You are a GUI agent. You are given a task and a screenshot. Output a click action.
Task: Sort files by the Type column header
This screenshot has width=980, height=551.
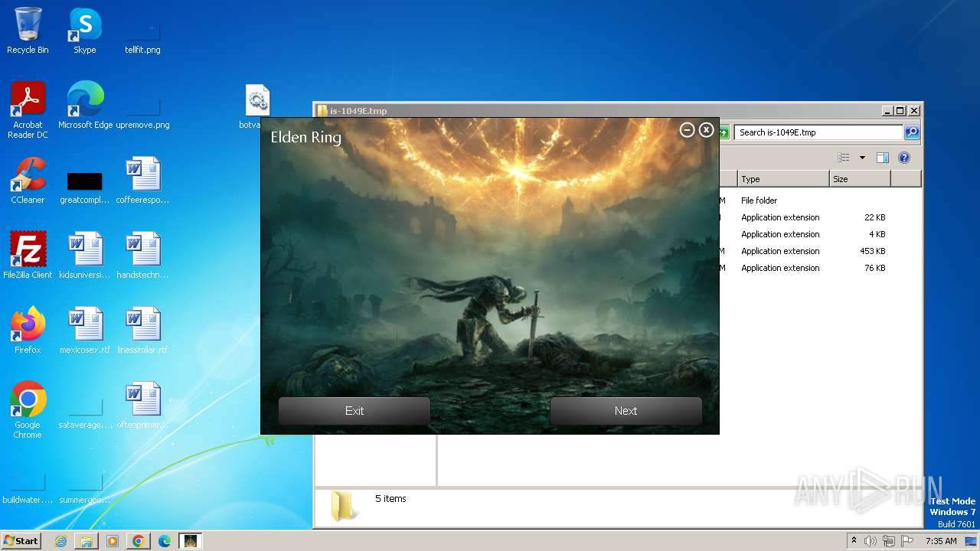(x=783, y=179)
